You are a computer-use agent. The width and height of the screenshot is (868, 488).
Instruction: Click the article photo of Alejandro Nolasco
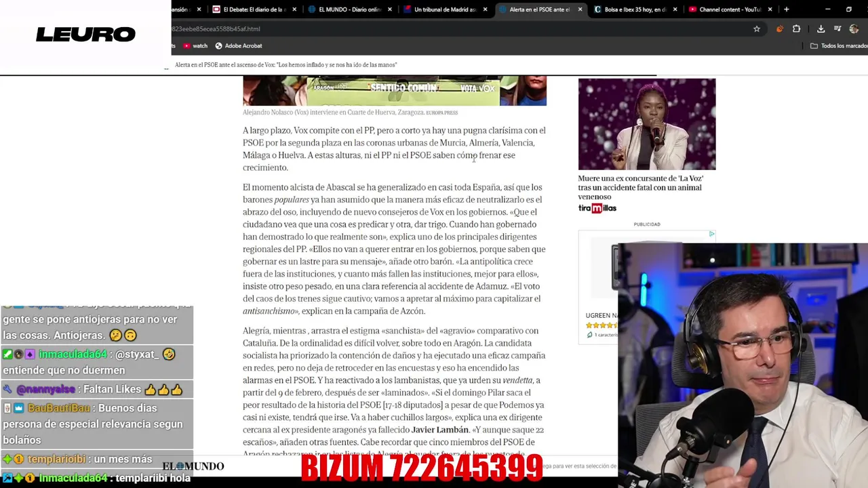395,91
